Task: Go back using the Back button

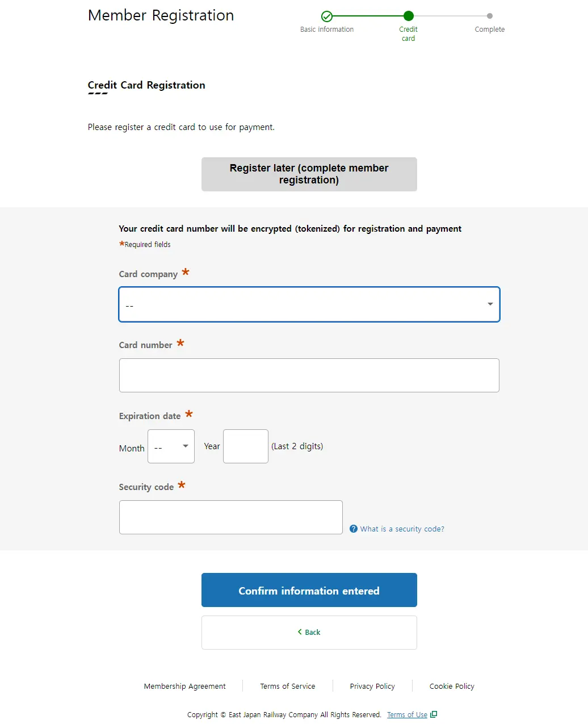Action: click(309, 633)
